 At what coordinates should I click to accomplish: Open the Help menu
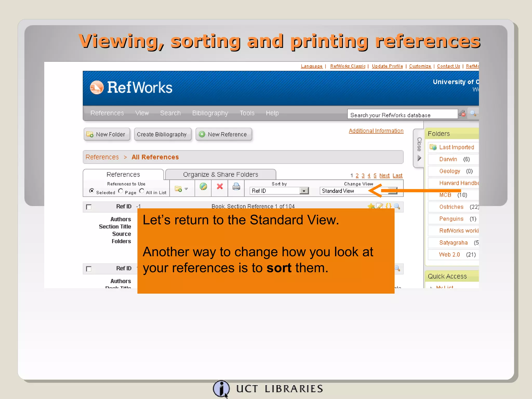pos(272,113)
